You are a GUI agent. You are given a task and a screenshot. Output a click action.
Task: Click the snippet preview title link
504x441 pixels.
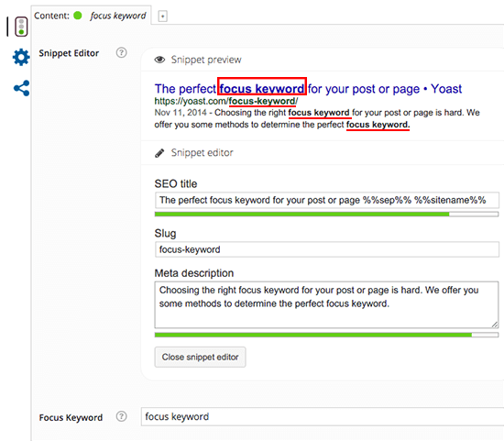coord(308,89)
